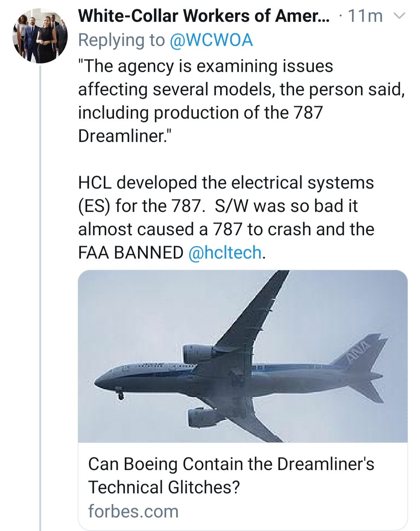The height and width of the screenshot is (531, 420).
Task: Open the Dreamliner airplane preview image
Action: tap(243, 356)
